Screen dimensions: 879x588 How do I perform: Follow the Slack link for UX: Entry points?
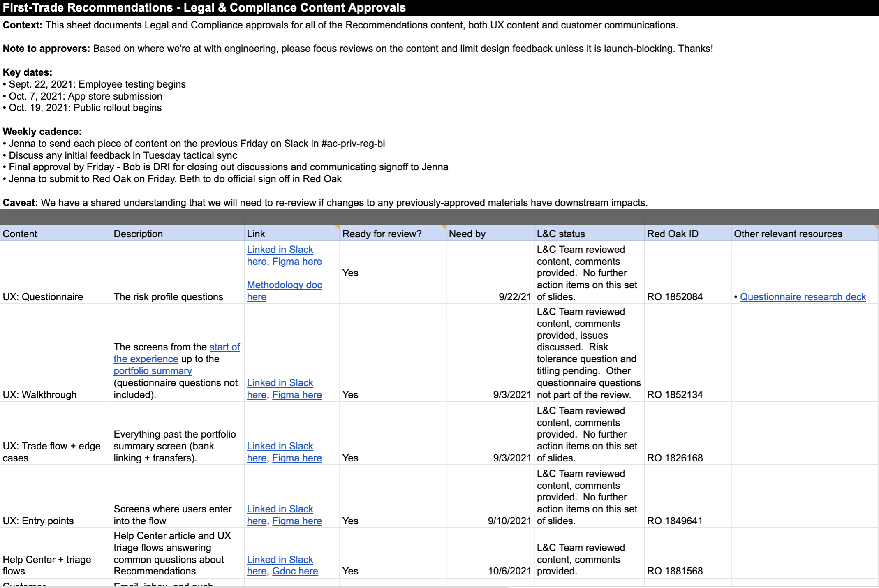pyautogui.click(x=280, y=509)
